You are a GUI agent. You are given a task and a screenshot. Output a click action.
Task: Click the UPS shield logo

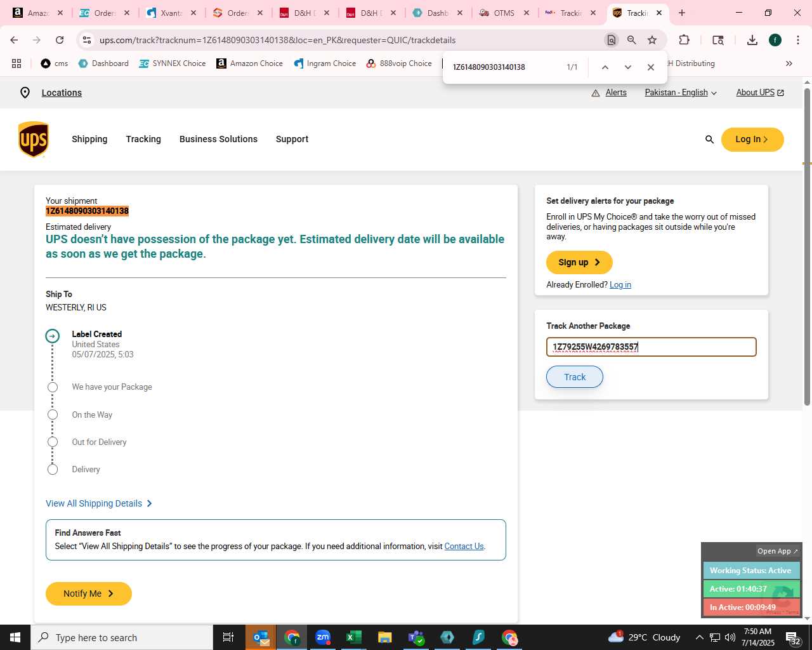[34, 139]
